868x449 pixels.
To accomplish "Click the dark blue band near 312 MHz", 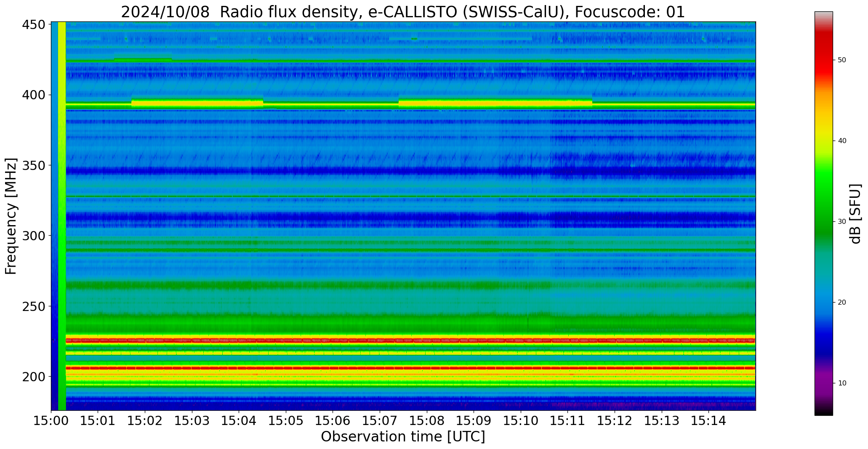I will [410, 218].
